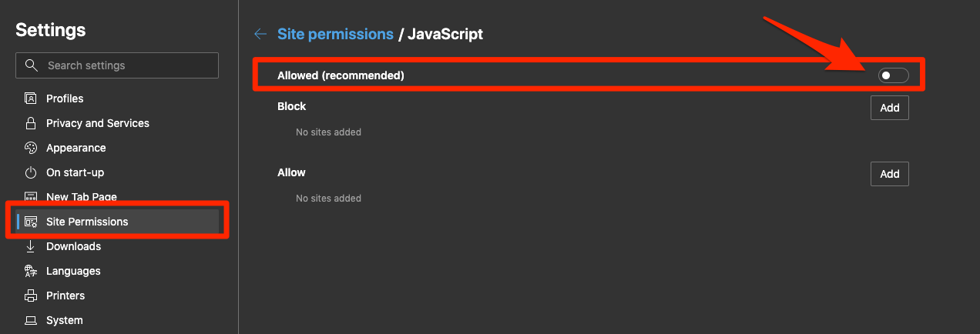
Task: Focus the Search settings field
Action: pyautogui.click(x=117, y=65)
